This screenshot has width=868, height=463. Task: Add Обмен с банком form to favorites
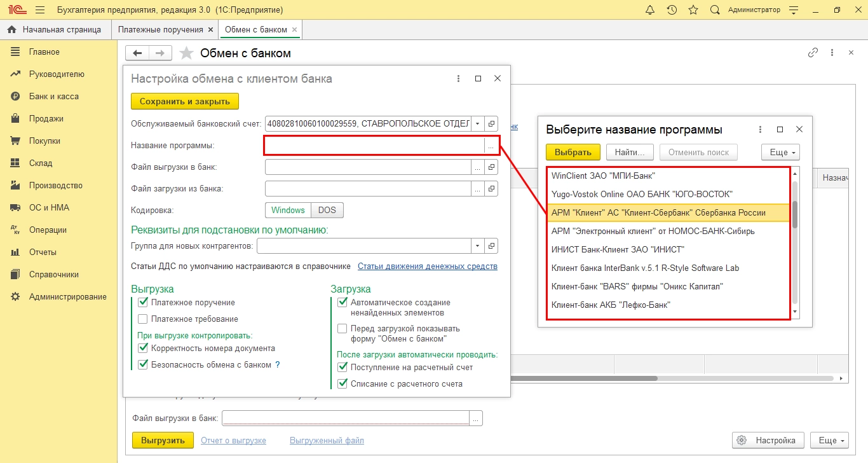(x=186, y=53)
